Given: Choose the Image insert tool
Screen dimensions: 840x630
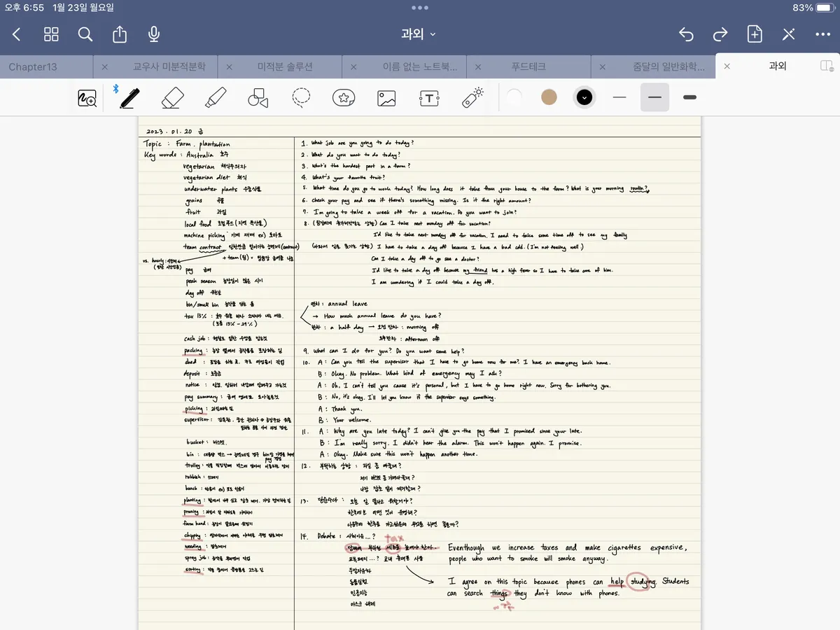Looking at the screenshot, I should coord(386,98).
